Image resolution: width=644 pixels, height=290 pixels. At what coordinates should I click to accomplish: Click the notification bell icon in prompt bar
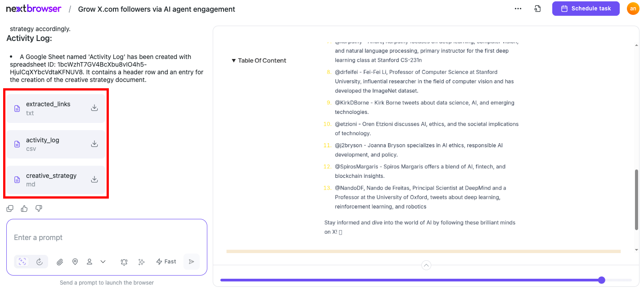tap(124, 262)
